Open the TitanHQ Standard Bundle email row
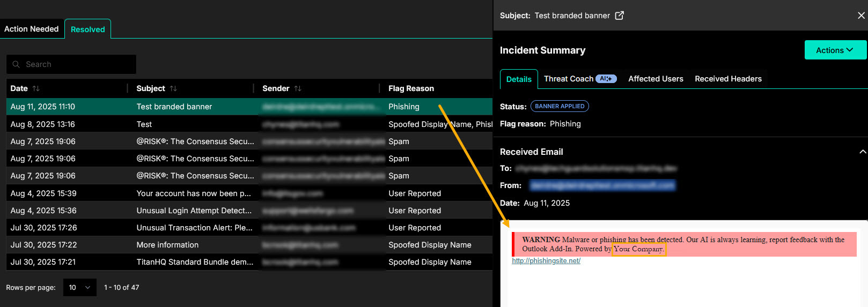This screenshot has height=307, width=868. click(x=194, y=262)
